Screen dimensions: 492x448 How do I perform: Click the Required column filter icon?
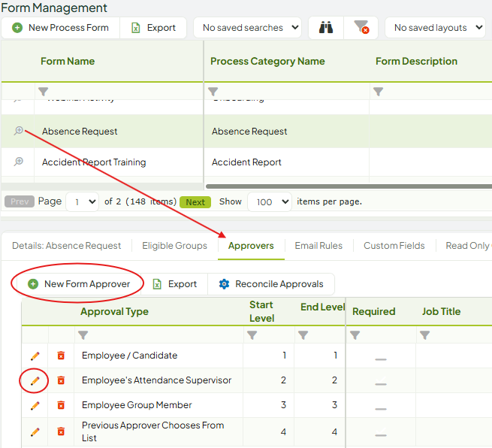coord(355,335)
